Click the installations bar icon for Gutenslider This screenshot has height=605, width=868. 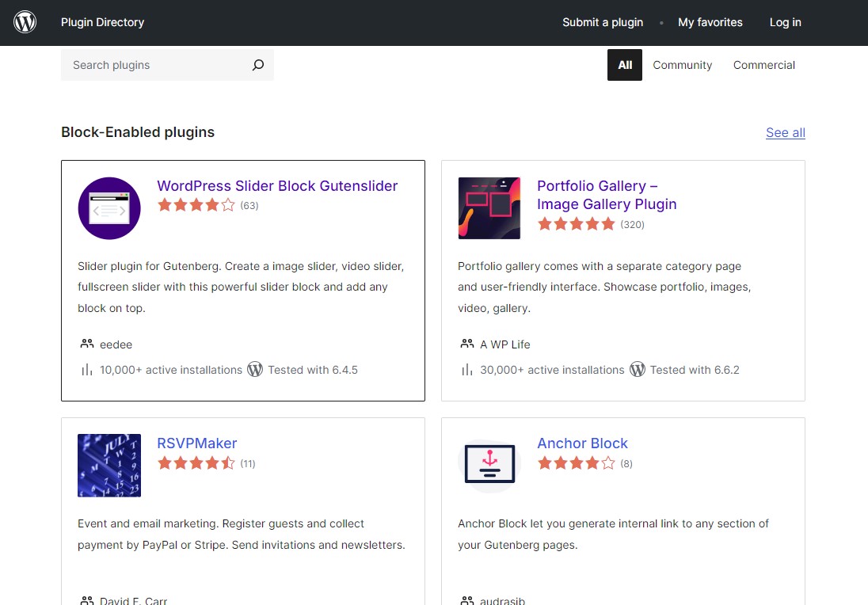[x=87, y=370]
